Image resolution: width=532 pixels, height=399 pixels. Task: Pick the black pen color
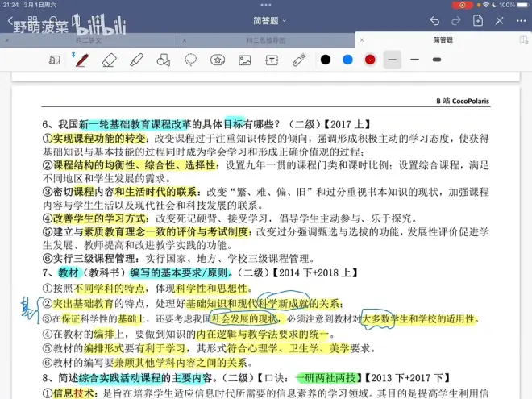pyautogui.click(x=326, y=60)
